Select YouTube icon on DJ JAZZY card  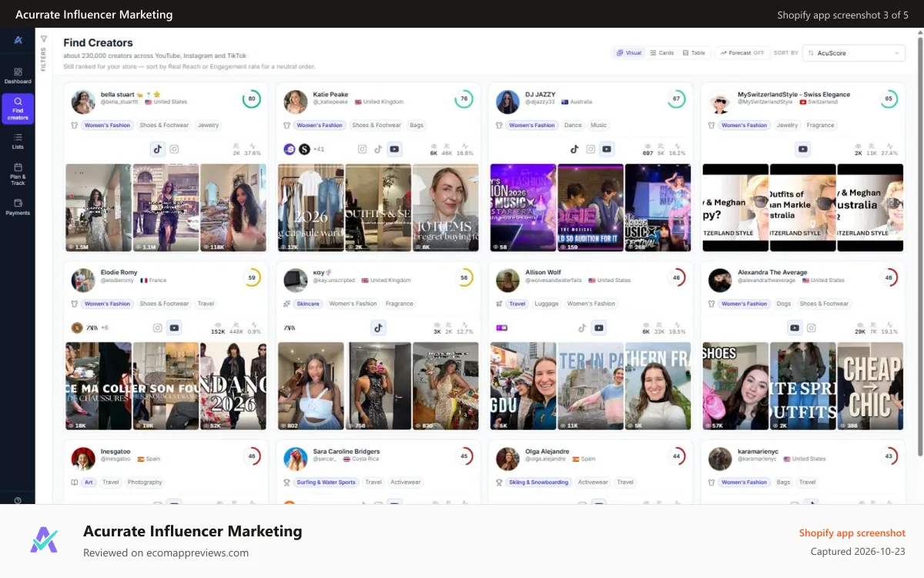pos(607,150)
